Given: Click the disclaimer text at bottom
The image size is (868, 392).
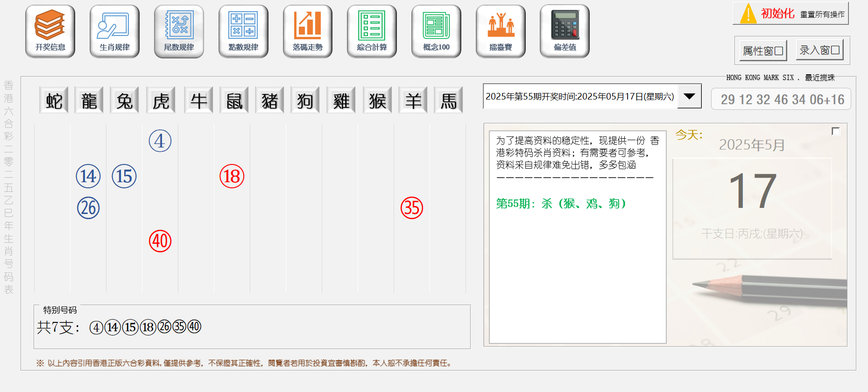Looking at the screenshot, I should (244, 363).
